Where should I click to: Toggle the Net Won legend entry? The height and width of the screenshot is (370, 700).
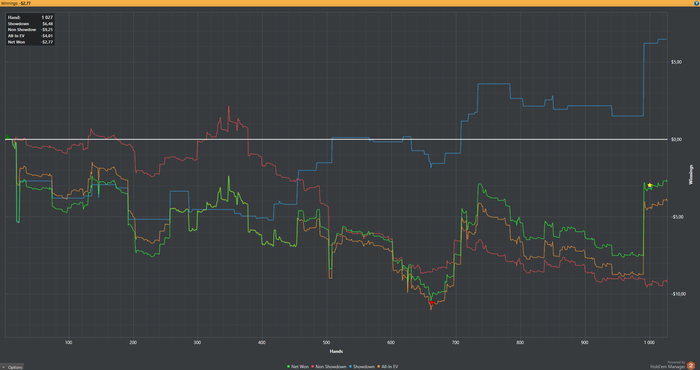pyautogui.click(x=298, y=366)
